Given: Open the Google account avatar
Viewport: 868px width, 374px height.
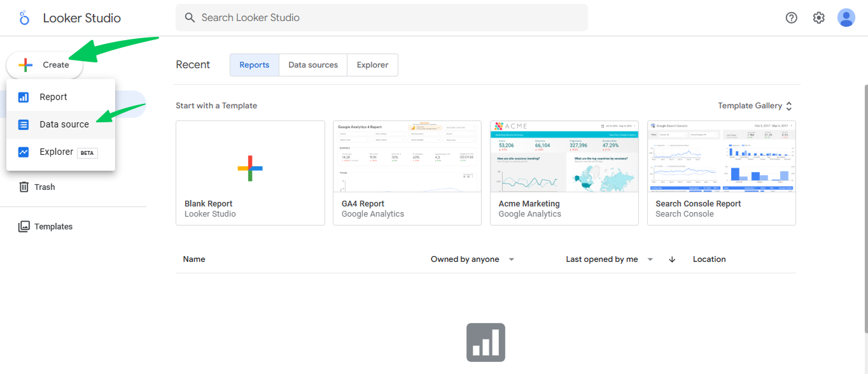Looking at the screenshot, I should [846, 18].
